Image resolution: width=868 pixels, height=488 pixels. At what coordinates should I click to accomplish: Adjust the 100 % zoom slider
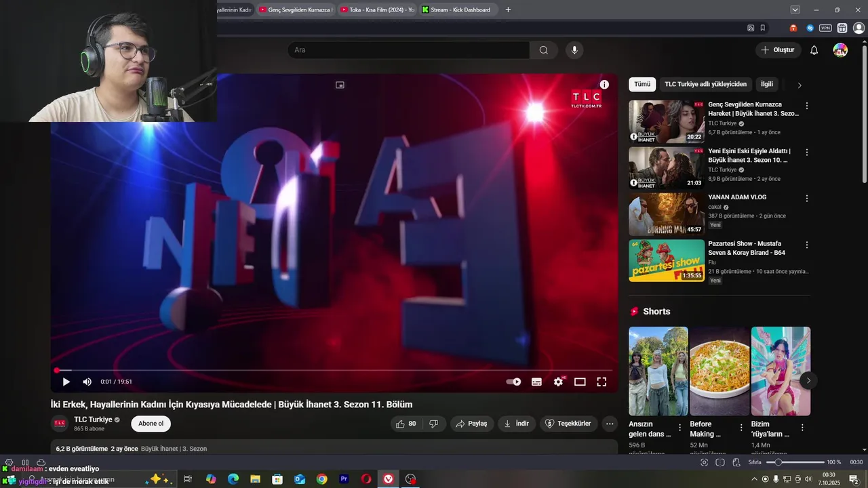tap(795, 462)
